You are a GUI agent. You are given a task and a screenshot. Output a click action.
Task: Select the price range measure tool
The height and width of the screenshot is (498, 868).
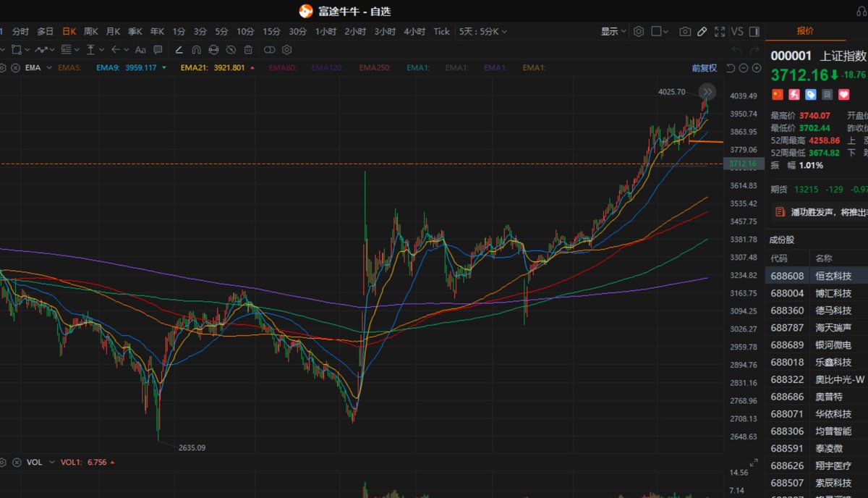[x=90, y=49]
